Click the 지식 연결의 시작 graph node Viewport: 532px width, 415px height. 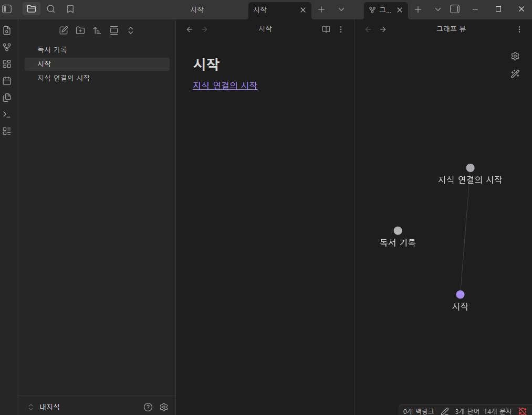coord(470,168)
